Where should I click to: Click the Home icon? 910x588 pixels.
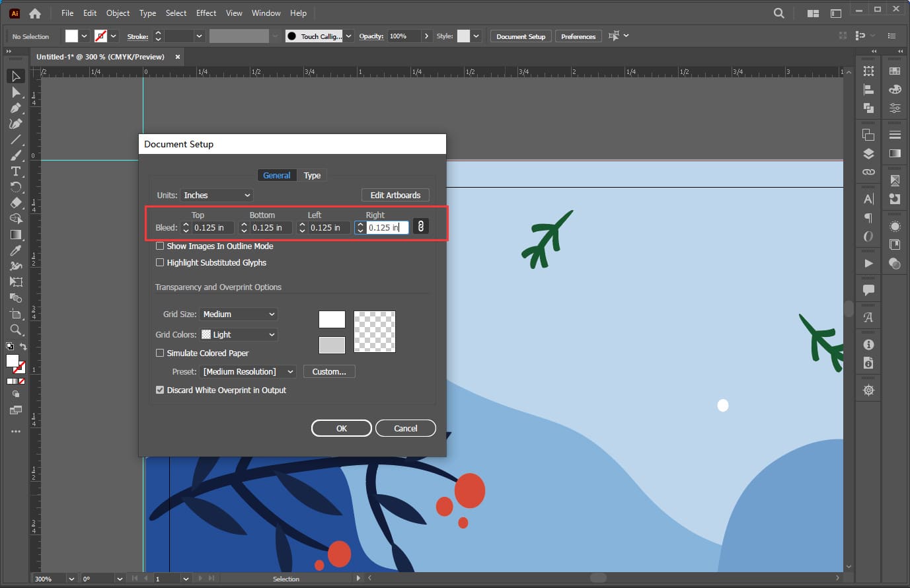[35, 13]
